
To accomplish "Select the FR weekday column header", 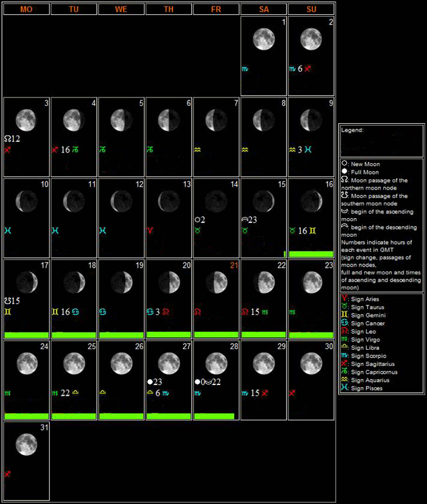I will tap(216, 10).
